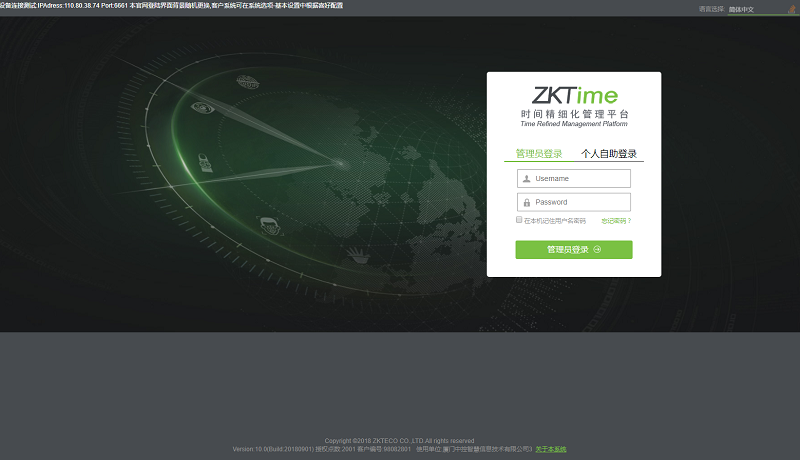
Task: Click the green 管理员登录 login button
Action: click(x=574, y=249)
